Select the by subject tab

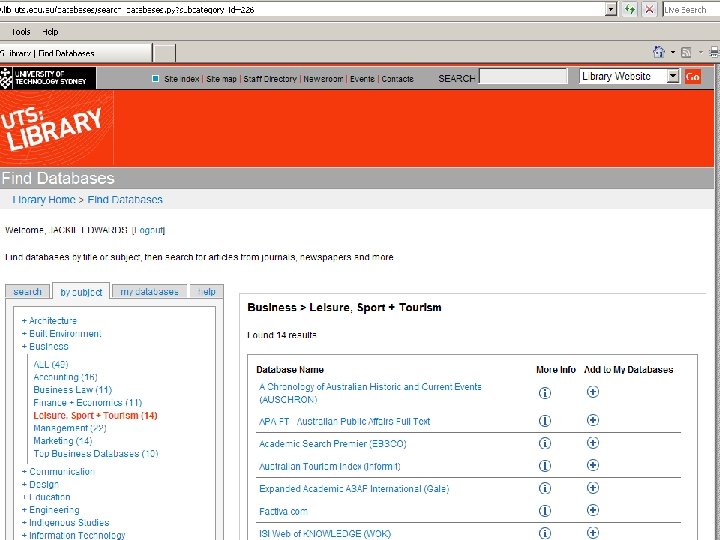click(81, 292)
